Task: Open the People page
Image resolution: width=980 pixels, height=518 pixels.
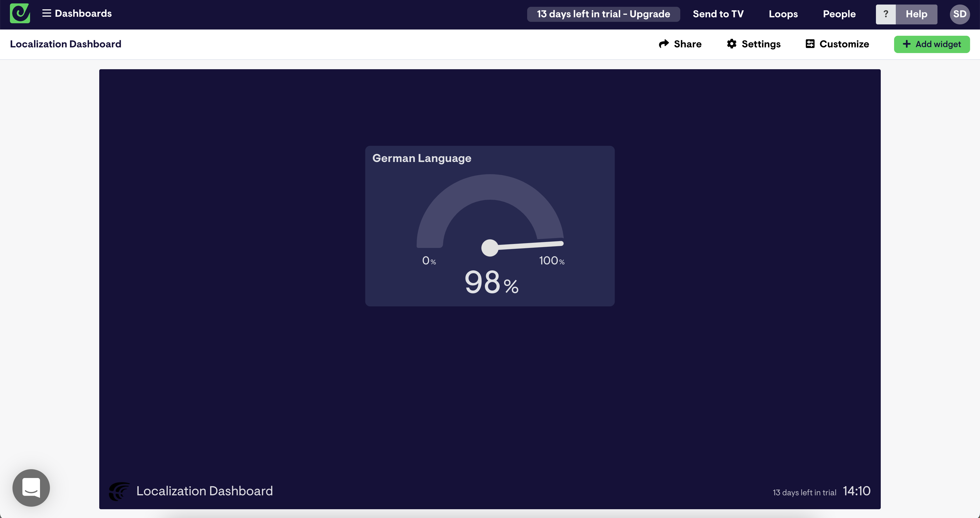Action: pyautogui.click(x=839, y=14)
